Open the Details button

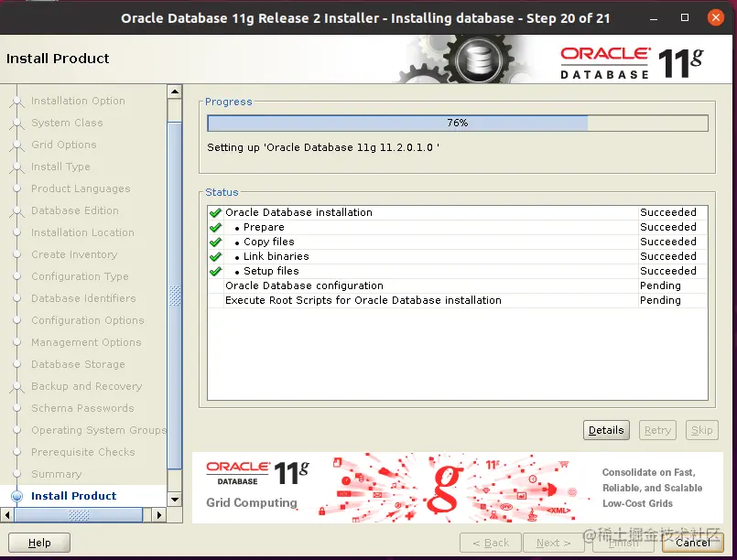(606, 430)
